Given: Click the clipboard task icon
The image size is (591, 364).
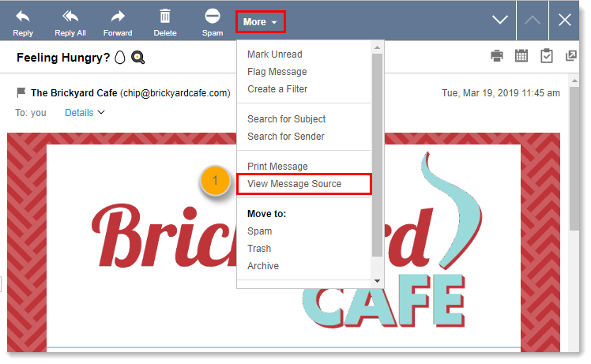Looking at the screenshot, I should click(x=546, y=56).
